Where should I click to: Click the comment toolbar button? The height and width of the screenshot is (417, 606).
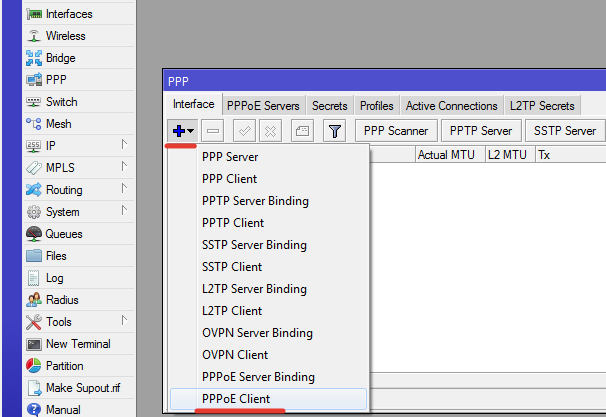[302, 131]
